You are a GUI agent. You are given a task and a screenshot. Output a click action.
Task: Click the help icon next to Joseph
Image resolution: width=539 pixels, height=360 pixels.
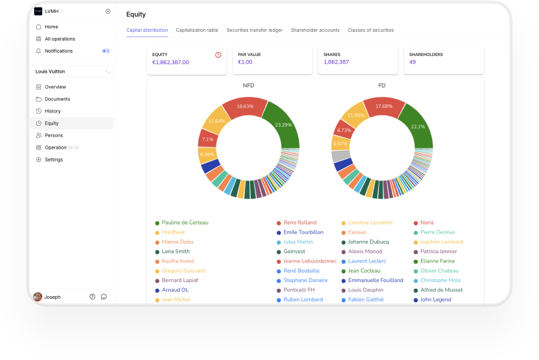[x=92, y=297]
